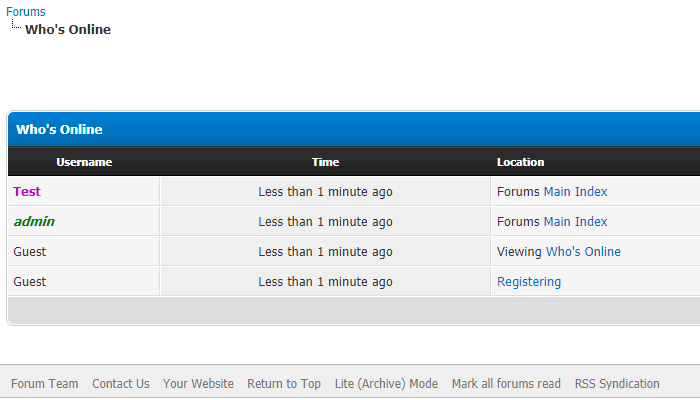Open the Test user profile
Image resolution: width=700 pixels, height=400 pixels.
[x=27, y=192]
